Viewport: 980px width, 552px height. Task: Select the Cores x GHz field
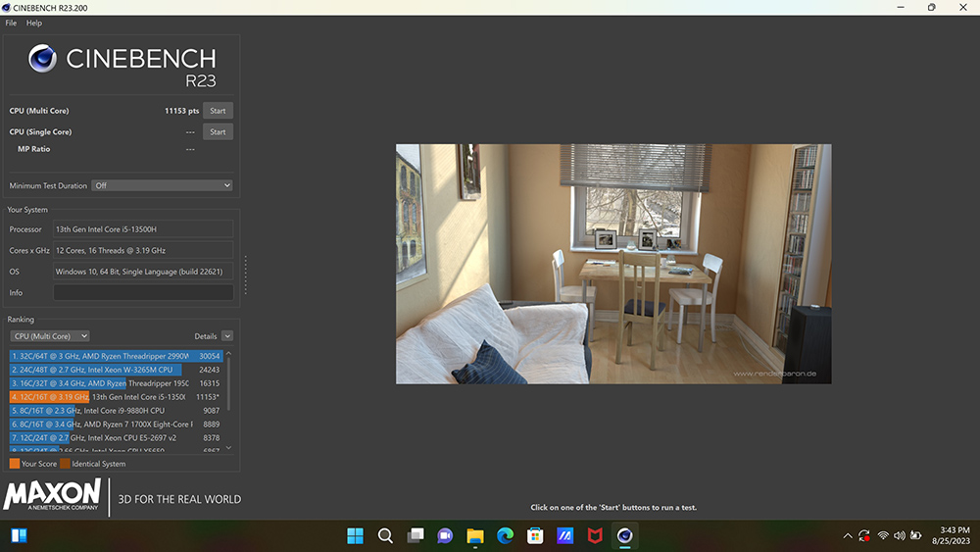pos(143,251)
